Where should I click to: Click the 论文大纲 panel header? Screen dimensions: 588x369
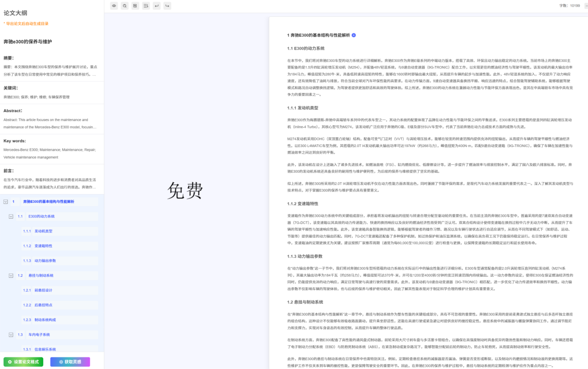click(x=15, y=13)
